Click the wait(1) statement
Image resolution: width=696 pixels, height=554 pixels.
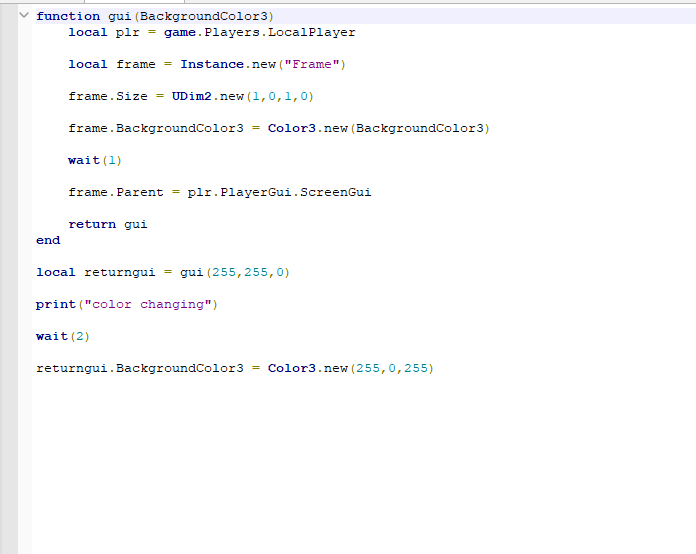point(95,160)
